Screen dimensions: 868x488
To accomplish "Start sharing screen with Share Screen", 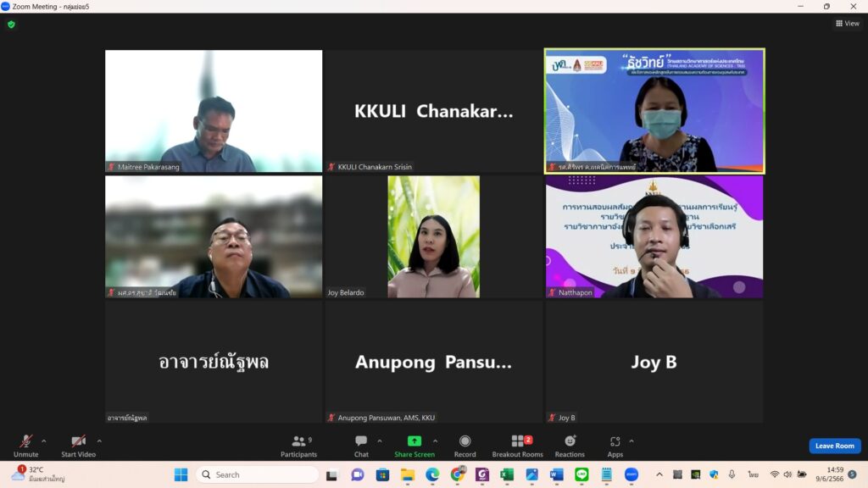I will (x=414, y=446).
